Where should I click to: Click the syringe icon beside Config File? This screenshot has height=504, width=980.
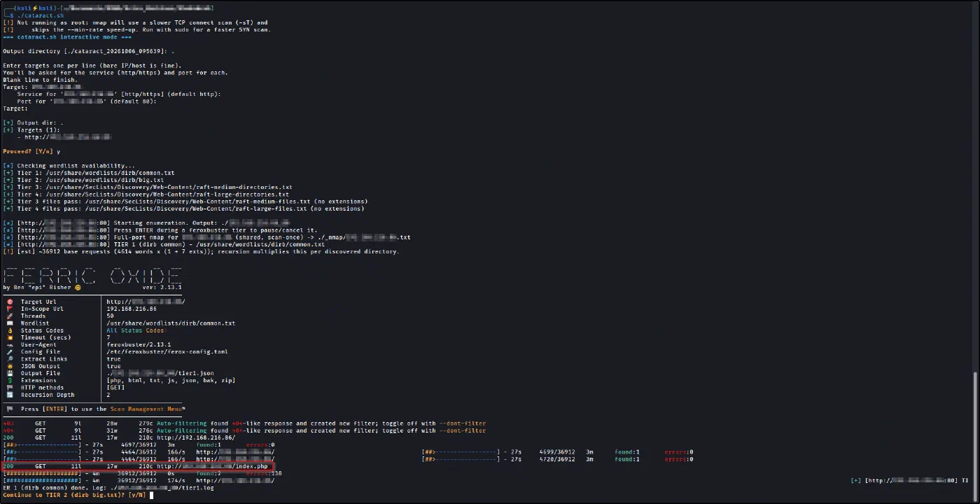10,352
